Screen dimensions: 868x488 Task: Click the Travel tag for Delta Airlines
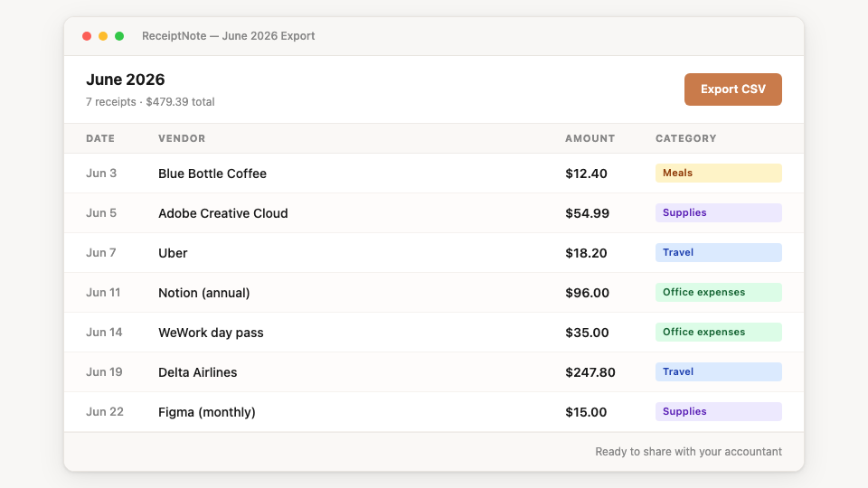719,371
